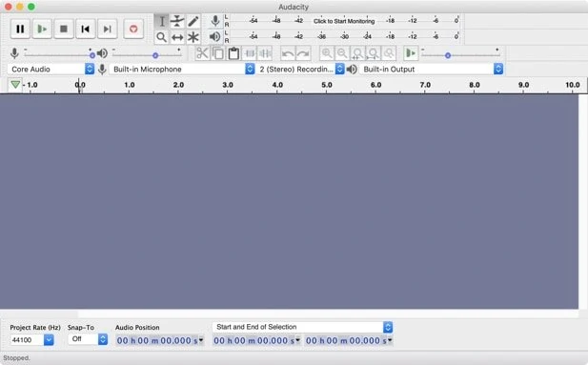588x365 pixels.
Task: Click the microphone icon before Built-in Microphone
Action: (102, 69)
